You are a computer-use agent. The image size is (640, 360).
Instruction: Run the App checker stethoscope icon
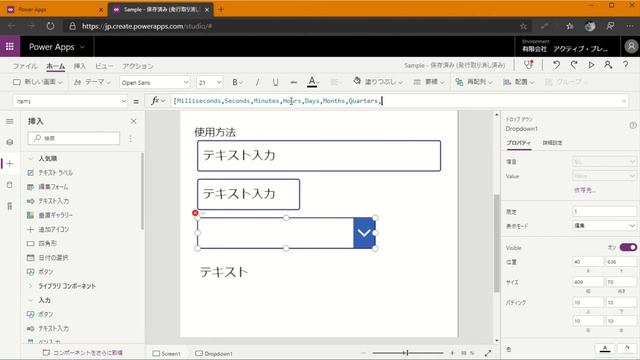coord(529,65)
